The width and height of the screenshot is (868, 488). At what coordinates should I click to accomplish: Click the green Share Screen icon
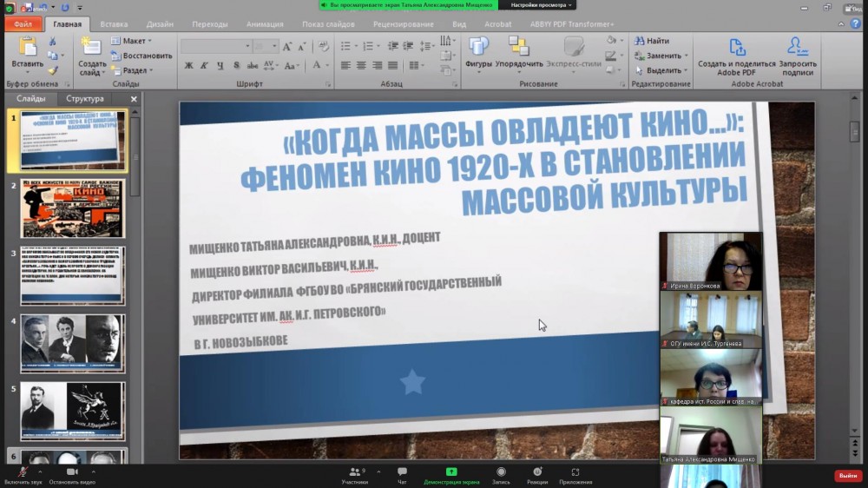[x=451, y=472]
